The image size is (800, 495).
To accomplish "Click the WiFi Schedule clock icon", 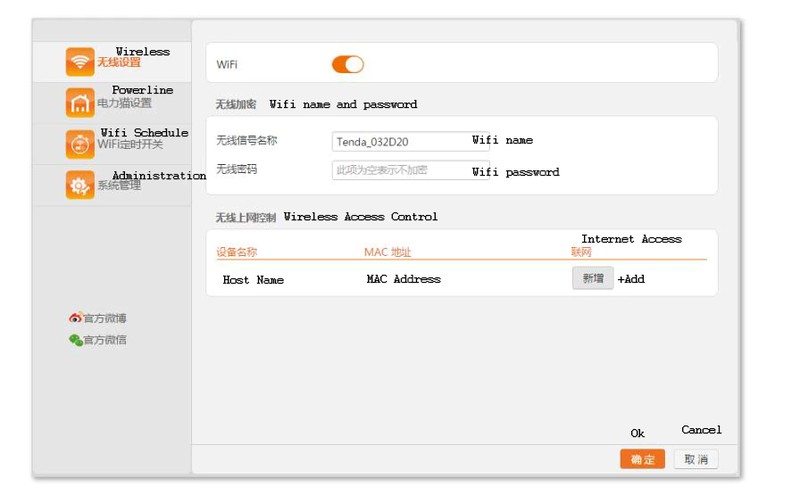I will (x=80, y=144).
